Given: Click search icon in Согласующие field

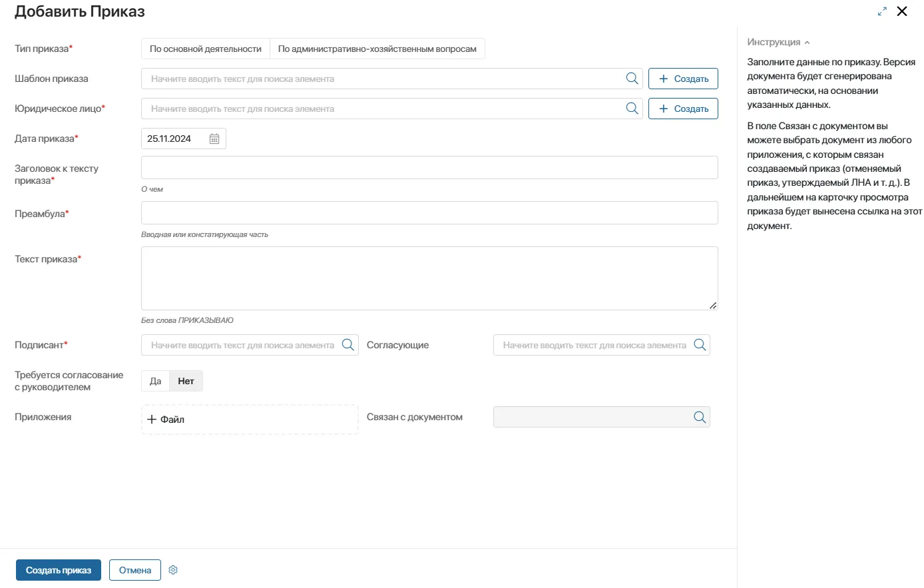Looking at the screenshot, I should coord(700,345).
